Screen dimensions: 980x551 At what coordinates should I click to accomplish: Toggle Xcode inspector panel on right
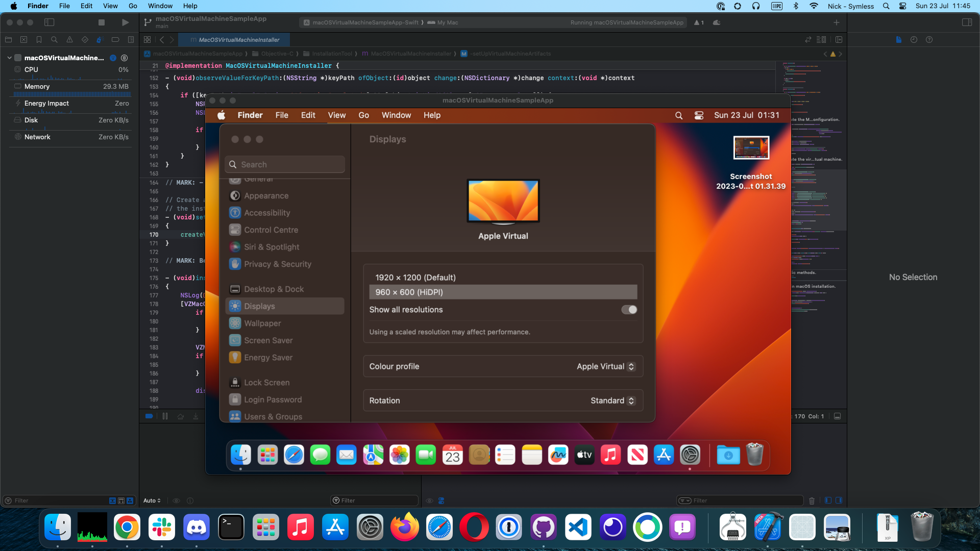(967, 22)
